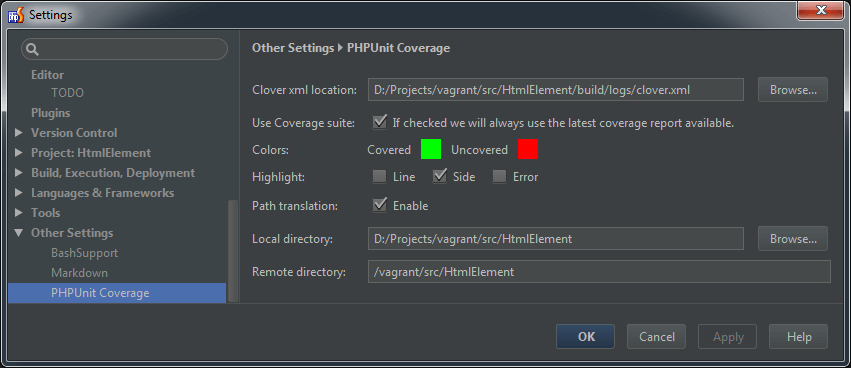The image size is (851, 368).
Task: Close the Settings dialog window
Action: click(820, 10)
